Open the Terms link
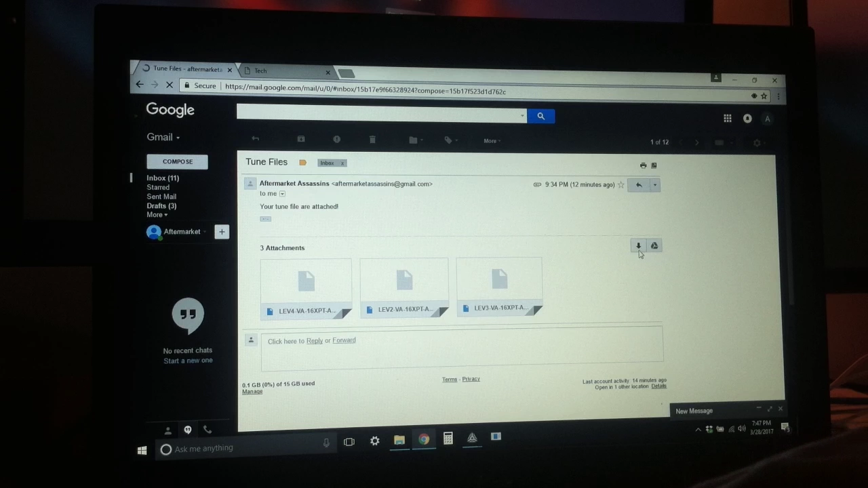The height and width of the screenshot is (488, 868). point(450,380)
